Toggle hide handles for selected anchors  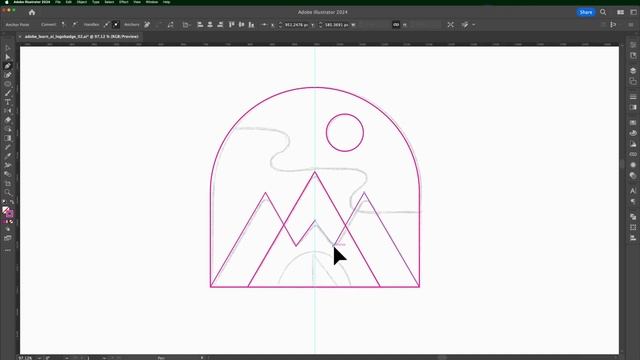[x=116, y=24]
